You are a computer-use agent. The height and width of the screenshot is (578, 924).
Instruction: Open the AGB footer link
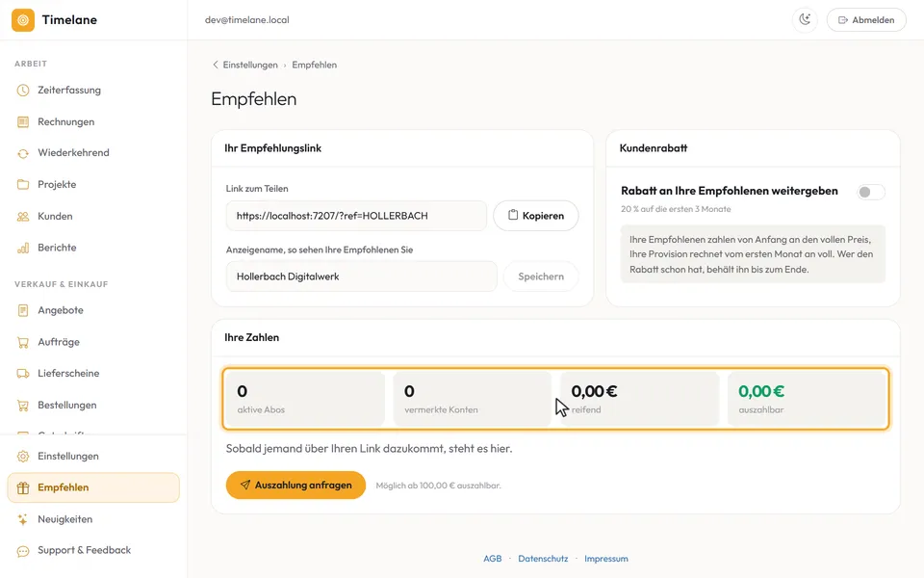pyautogui.click(x=493, y=559)
